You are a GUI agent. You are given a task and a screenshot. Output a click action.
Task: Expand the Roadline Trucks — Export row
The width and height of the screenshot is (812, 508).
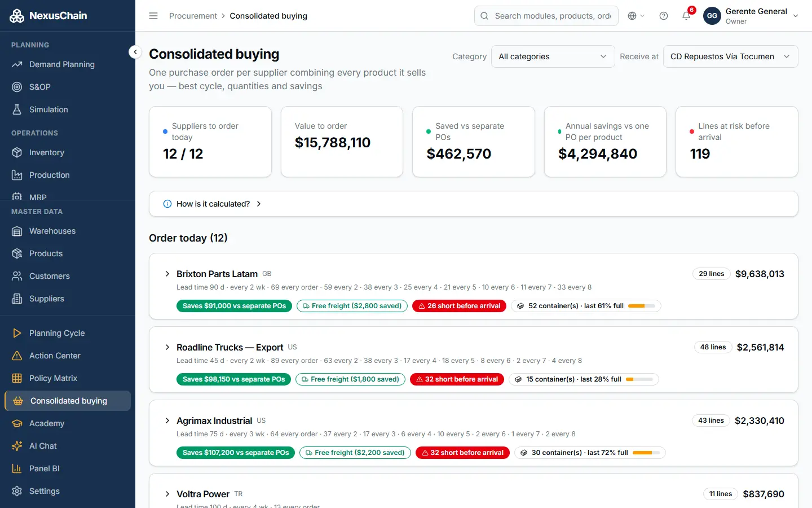point(167,347)
